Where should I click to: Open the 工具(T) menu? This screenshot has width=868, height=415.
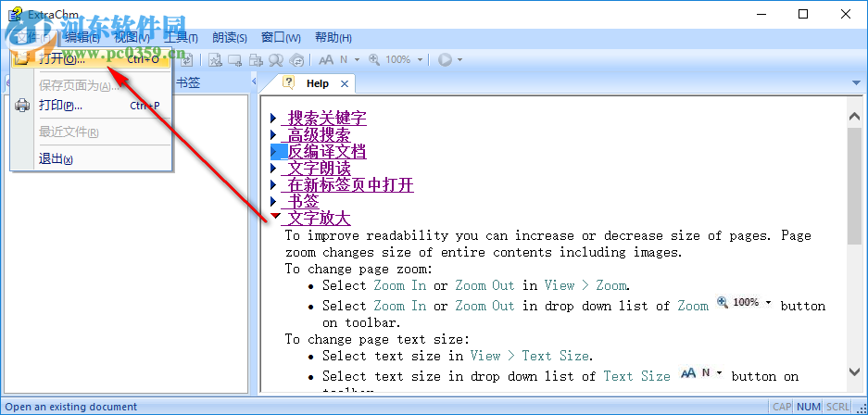coord(181,38)
